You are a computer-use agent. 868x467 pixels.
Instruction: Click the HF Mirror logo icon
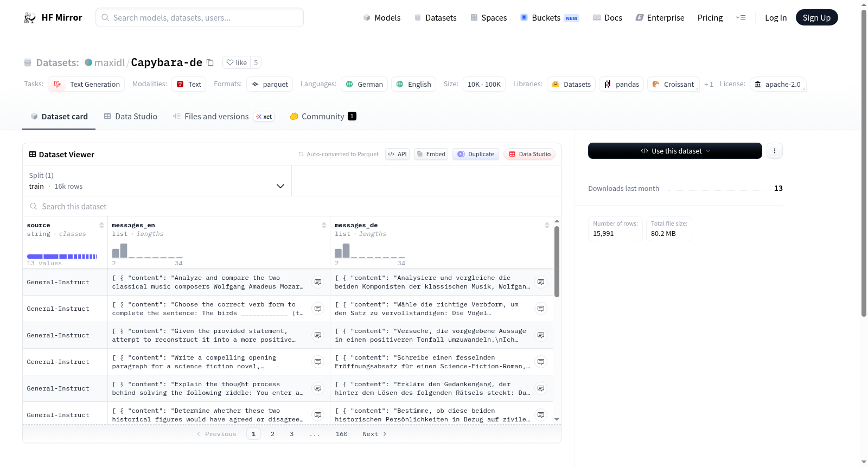[x=30, y=17]
